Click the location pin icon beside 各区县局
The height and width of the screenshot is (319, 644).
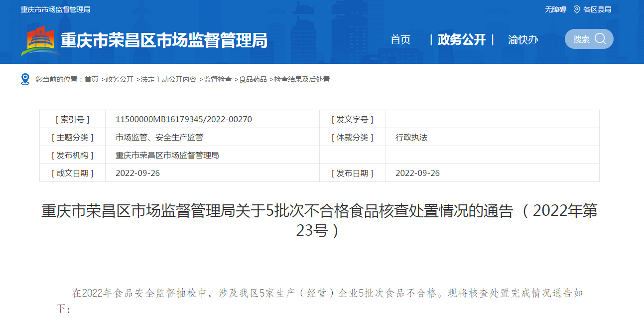[x=577, y=9]
